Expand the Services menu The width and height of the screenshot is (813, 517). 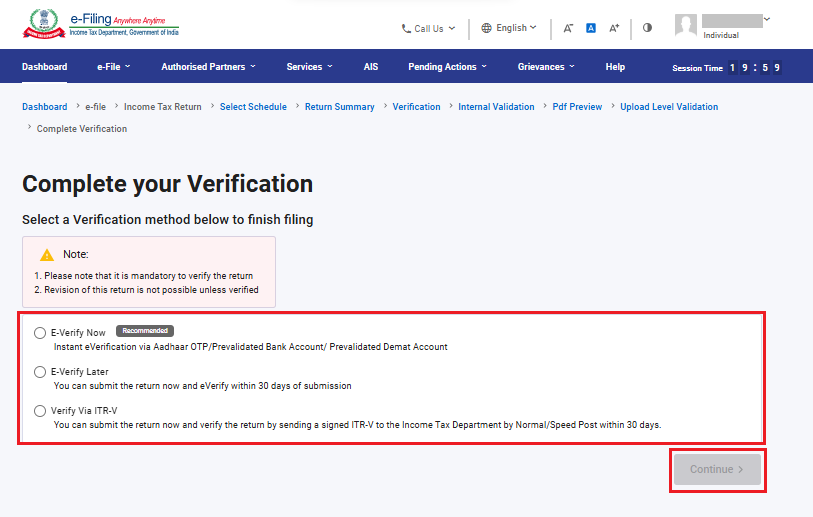pyautogui.click(x=310, y=67)
